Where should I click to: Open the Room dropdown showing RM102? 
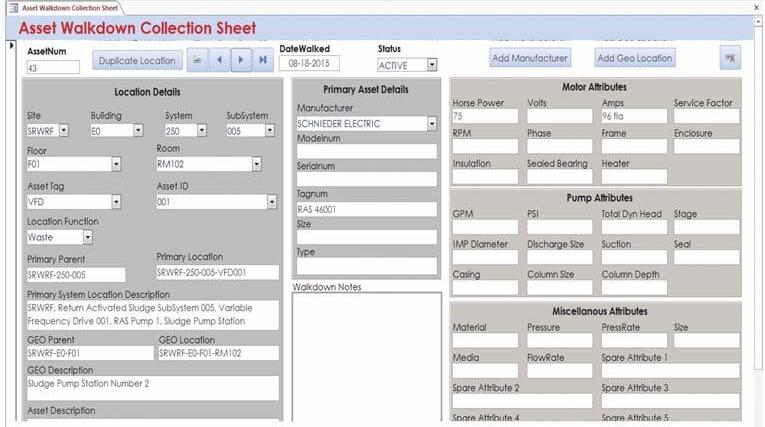[257, 164]
